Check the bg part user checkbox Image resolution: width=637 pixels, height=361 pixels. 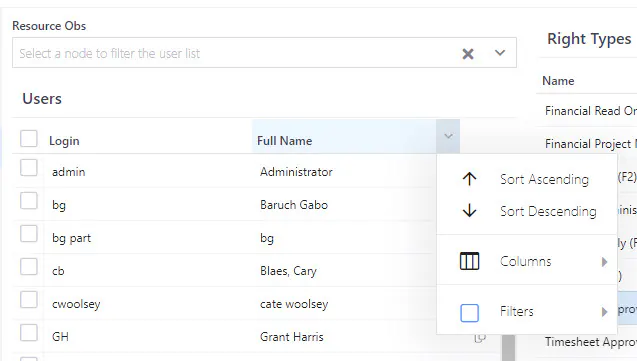tap(29, 233)
